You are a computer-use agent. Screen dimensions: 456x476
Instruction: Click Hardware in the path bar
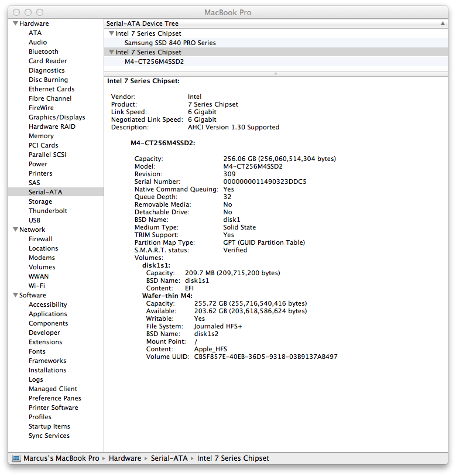[x=125, y=458]
